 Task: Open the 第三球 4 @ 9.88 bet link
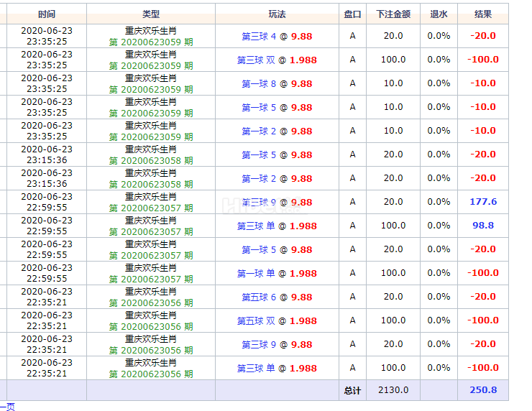tap(277, 37)
